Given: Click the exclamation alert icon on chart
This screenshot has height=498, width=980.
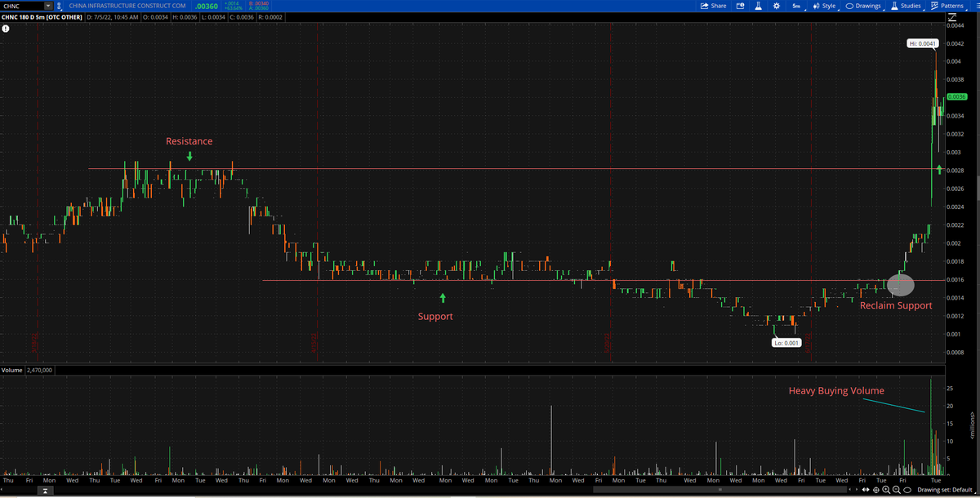Looking at the screenshot, I should [x=6, y=28].
